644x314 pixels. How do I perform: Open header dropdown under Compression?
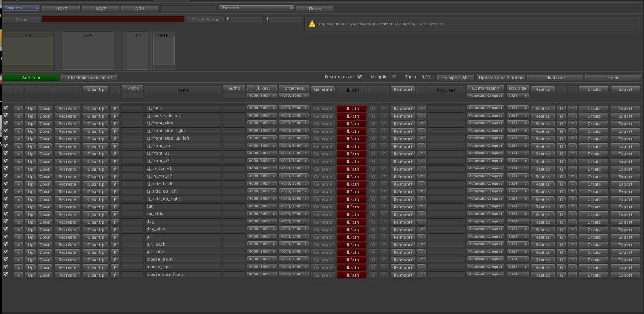click(486, 96)
